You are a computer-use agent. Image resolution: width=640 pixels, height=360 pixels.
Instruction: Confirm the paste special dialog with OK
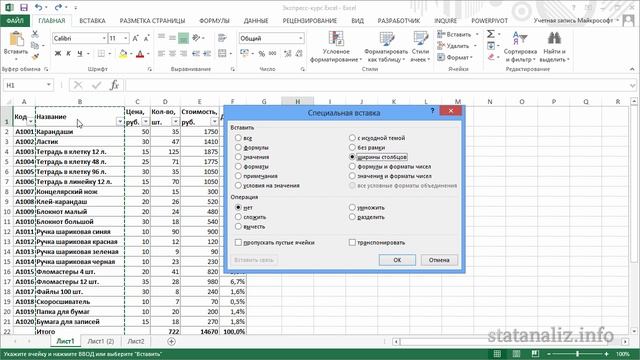click(x=397, y=260)
